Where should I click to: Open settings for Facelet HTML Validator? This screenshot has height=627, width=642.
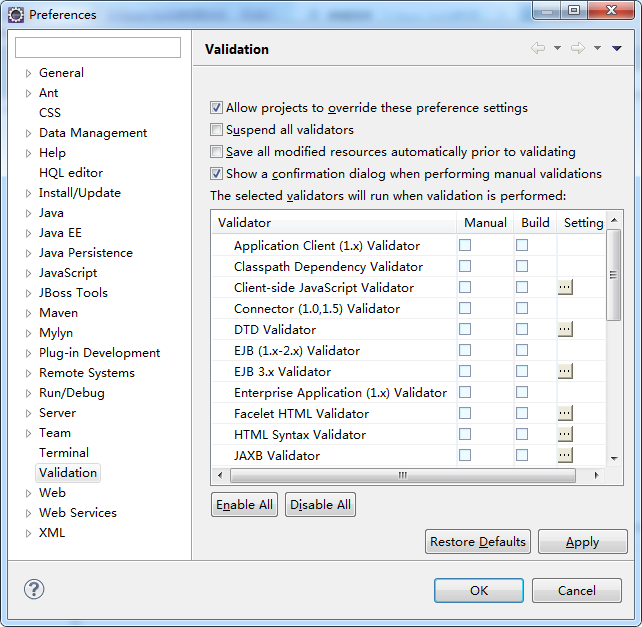[x=565, y=413]
